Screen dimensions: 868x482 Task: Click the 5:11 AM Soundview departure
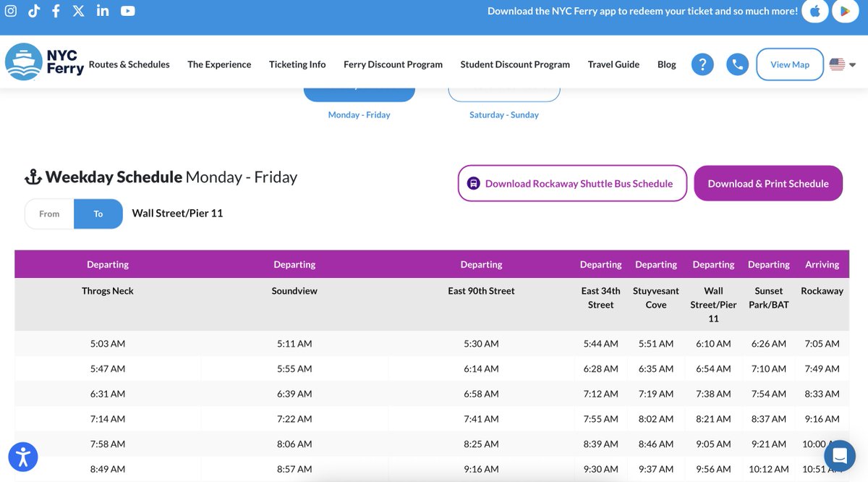pyautogui.click(x=294, y=344)
